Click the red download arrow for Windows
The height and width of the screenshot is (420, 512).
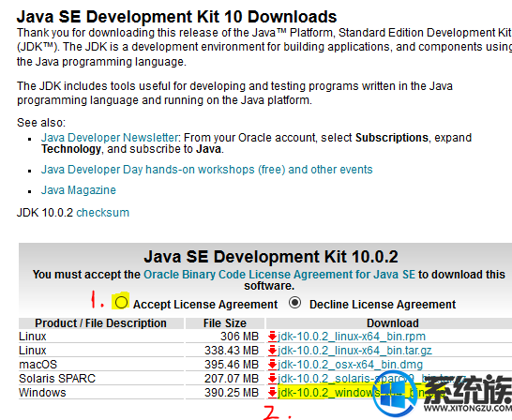point(272,393)
